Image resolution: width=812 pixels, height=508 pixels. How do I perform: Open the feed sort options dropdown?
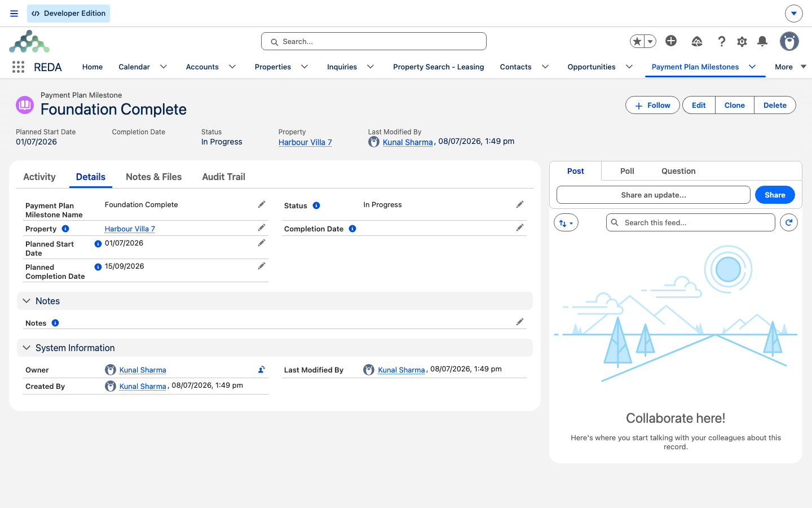[566, 222]
